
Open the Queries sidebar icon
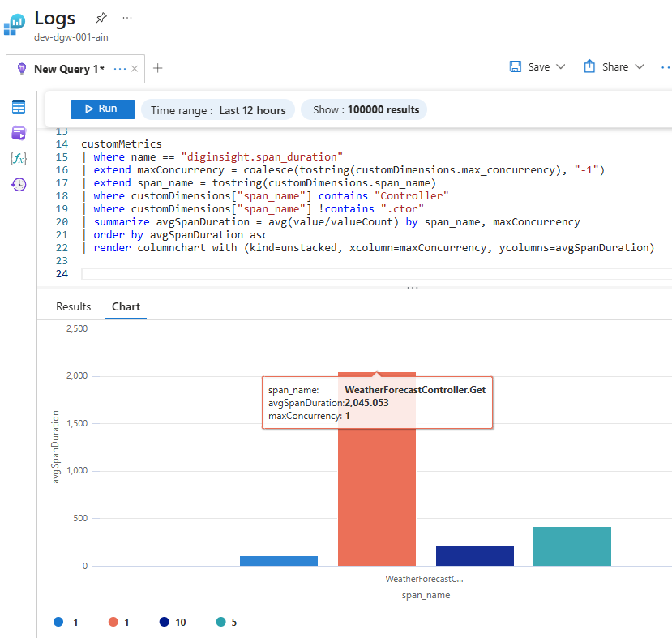coord(18,132)
